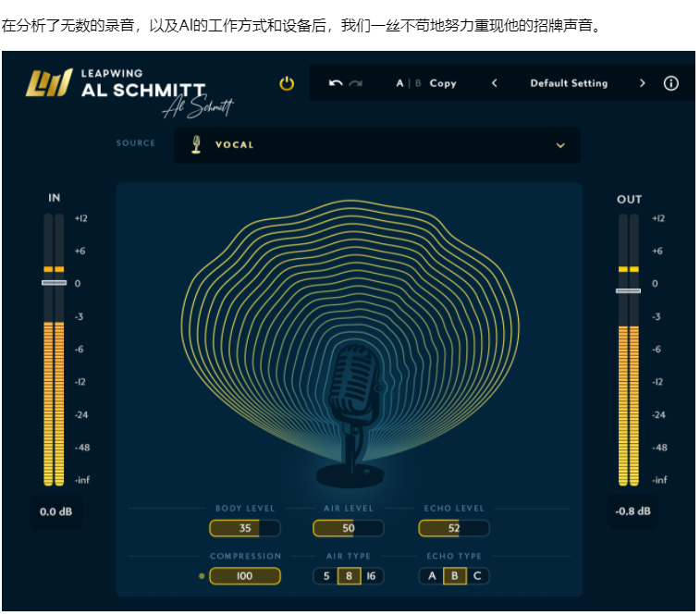This screenshot has width=700, height=615.
Task: Click the -0.8 dB output gain field
Action: coord(632,510)
